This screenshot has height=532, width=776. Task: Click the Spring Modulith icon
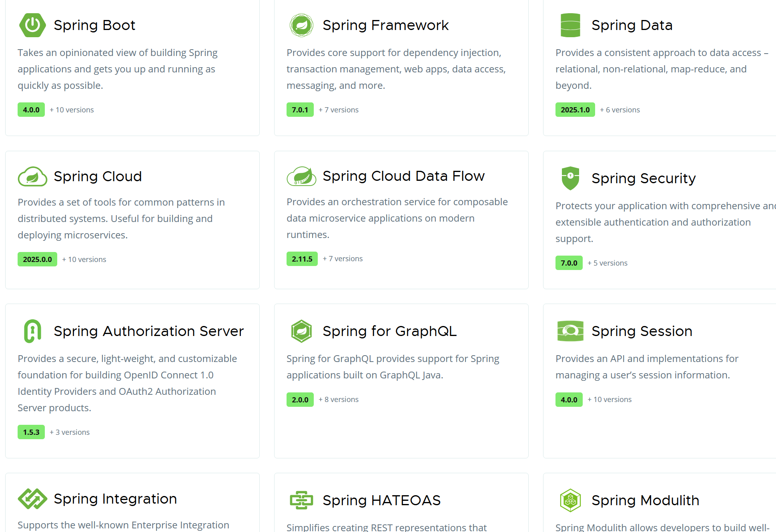tap(570, 500)
